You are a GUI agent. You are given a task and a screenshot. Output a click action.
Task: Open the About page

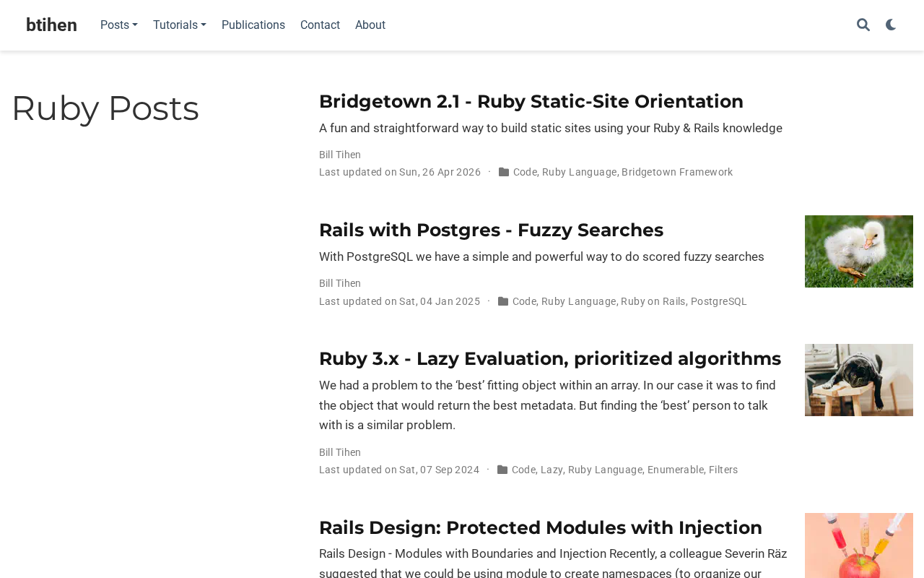click(370, 25)
